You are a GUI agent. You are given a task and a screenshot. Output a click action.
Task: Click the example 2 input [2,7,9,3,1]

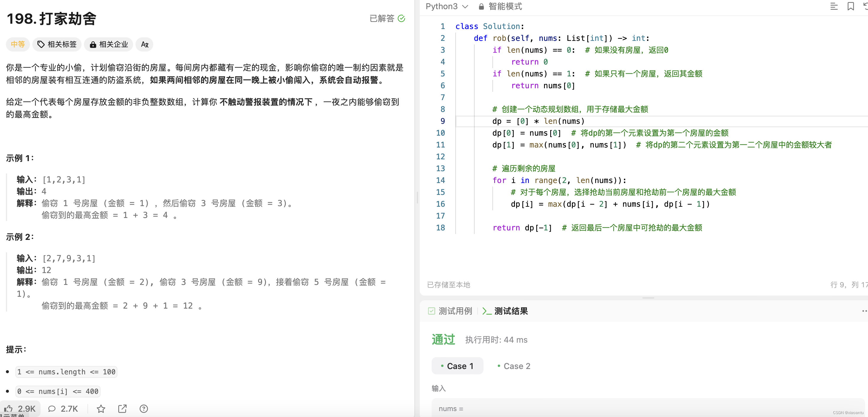(69, 258)
